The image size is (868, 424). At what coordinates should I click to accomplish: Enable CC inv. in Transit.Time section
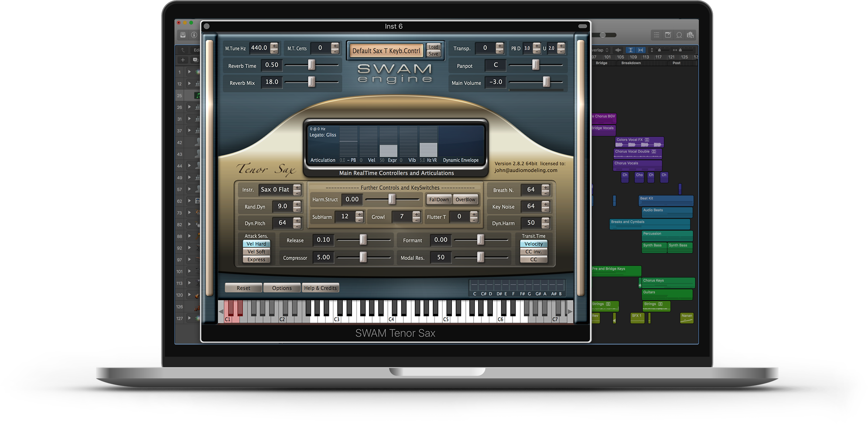pyautogui.click(x=533, y=252)
